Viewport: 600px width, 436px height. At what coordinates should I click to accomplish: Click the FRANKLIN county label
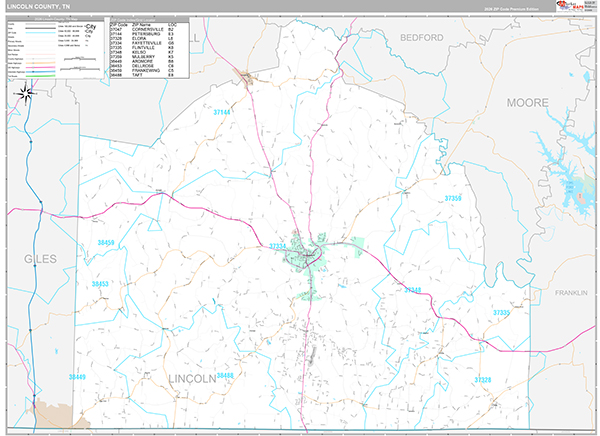point(572,293)
